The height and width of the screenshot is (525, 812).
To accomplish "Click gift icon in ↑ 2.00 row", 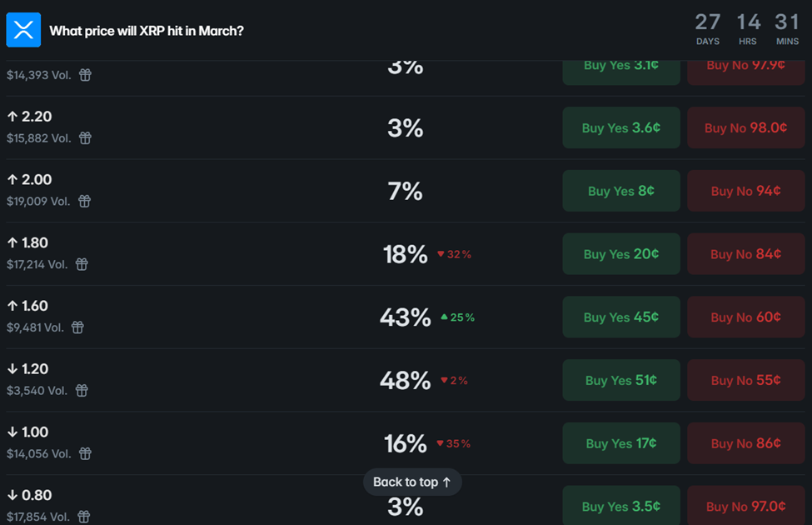I will coord(84,201).
